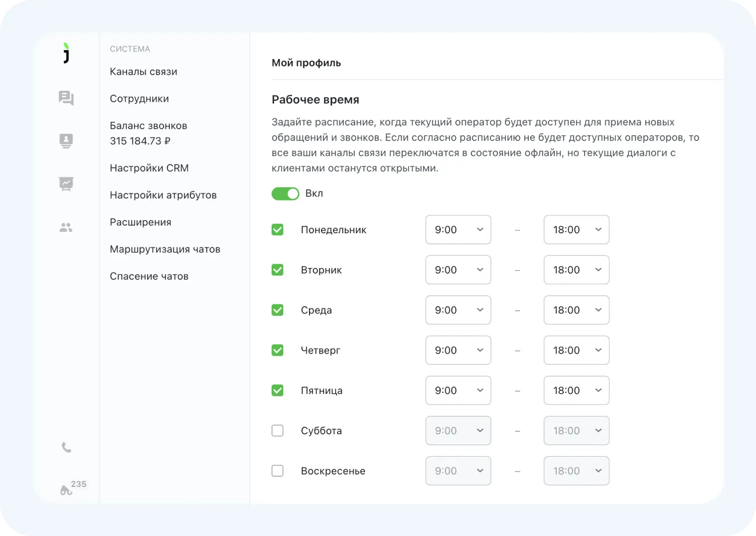Open Вторник start time dropdown

point(458,270)
